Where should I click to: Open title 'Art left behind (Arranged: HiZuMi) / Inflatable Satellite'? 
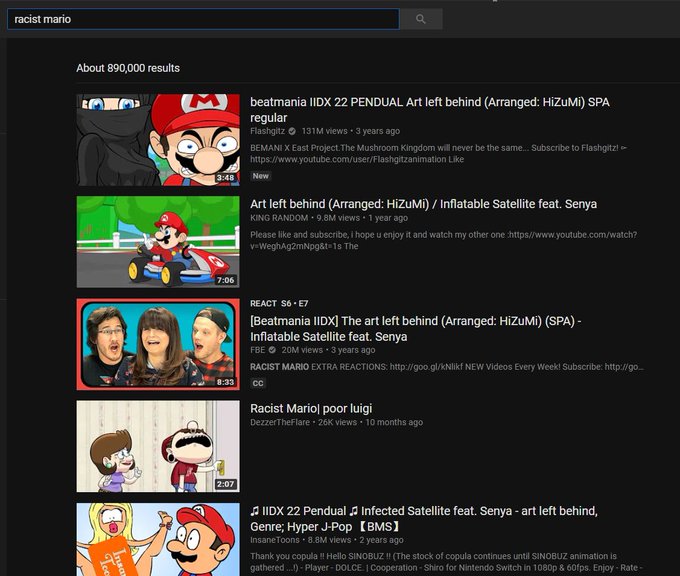tap(423, 204)
